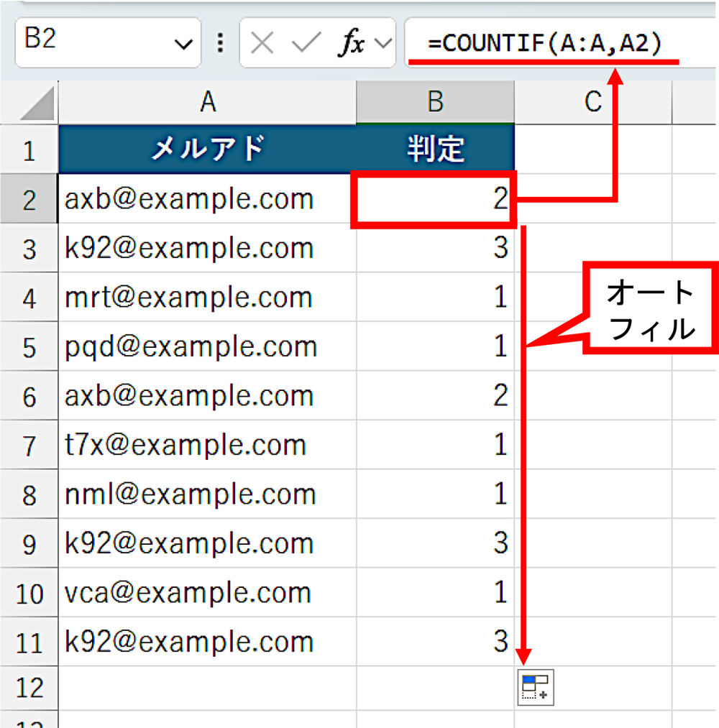Select row 3 header
This screenshot has width=719, height=728.
click(x=29, y=248)
